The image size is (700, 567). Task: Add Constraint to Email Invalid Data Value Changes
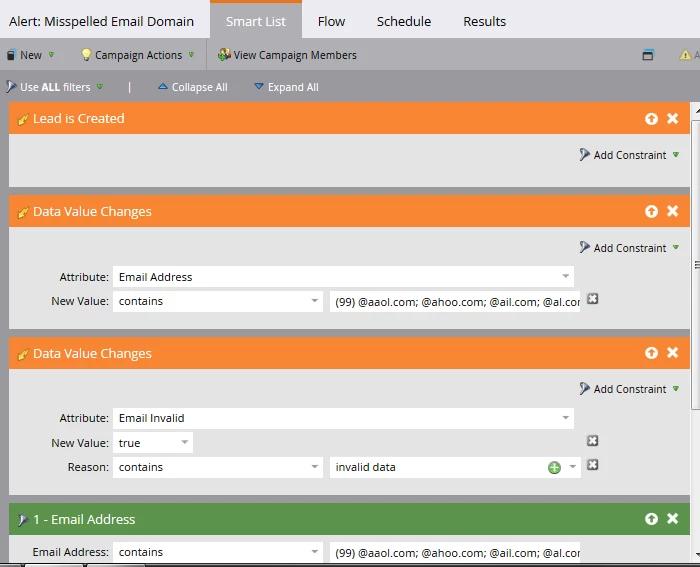(x=629, y=389)
